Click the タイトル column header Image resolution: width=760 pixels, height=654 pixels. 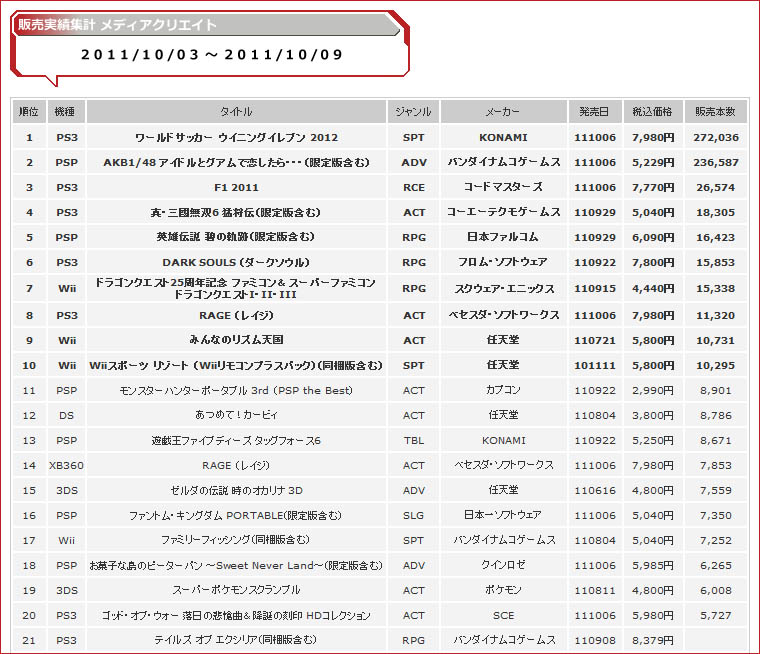(236, 112)
